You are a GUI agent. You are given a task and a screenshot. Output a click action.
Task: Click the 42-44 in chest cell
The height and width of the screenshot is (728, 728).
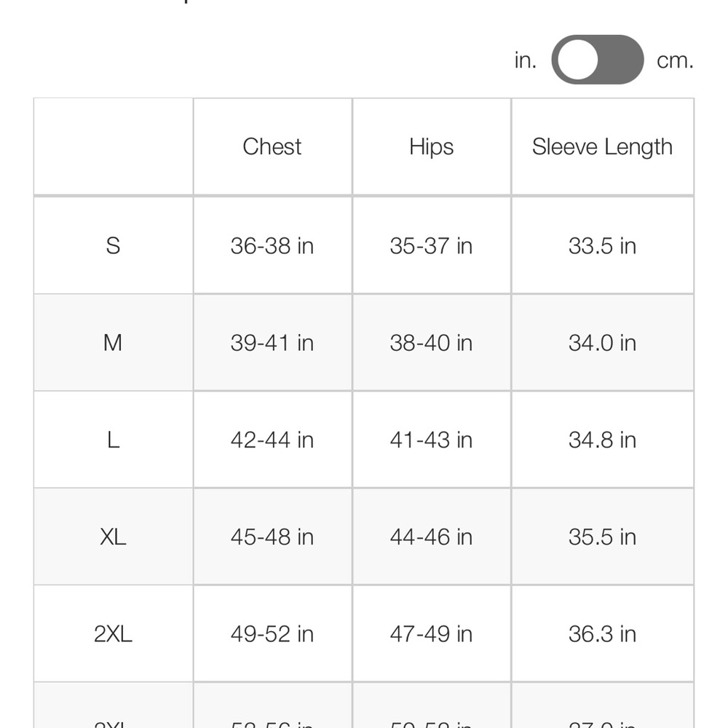click(272, 440)
